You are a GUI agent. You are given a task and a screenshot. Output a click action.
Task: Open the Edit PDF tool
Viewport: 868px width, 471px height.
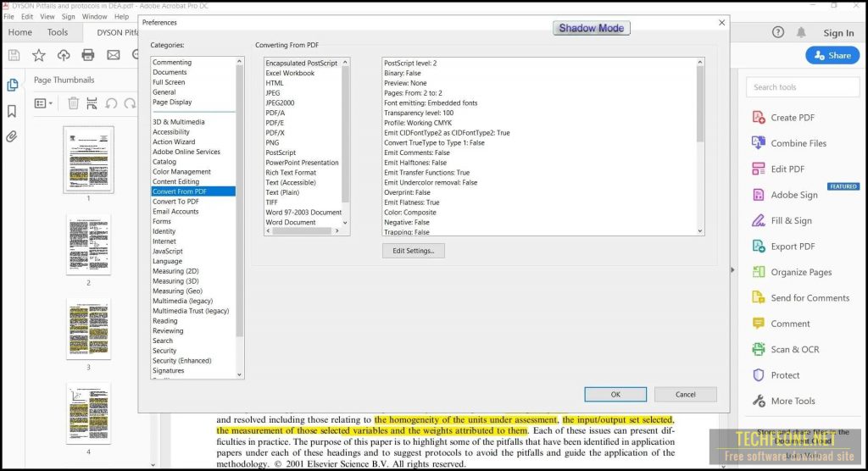(x=778, y=169)
